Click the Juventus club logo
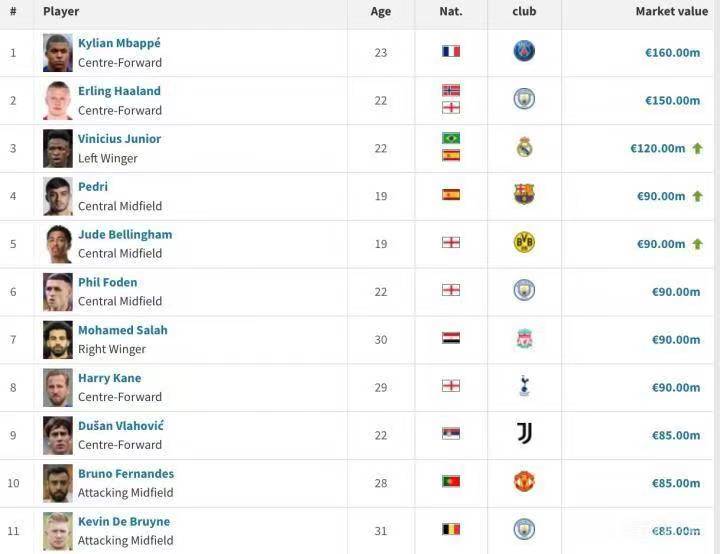The height and width of the screenshot is (554, 720). pyautogui.click(x=524, y=434)
